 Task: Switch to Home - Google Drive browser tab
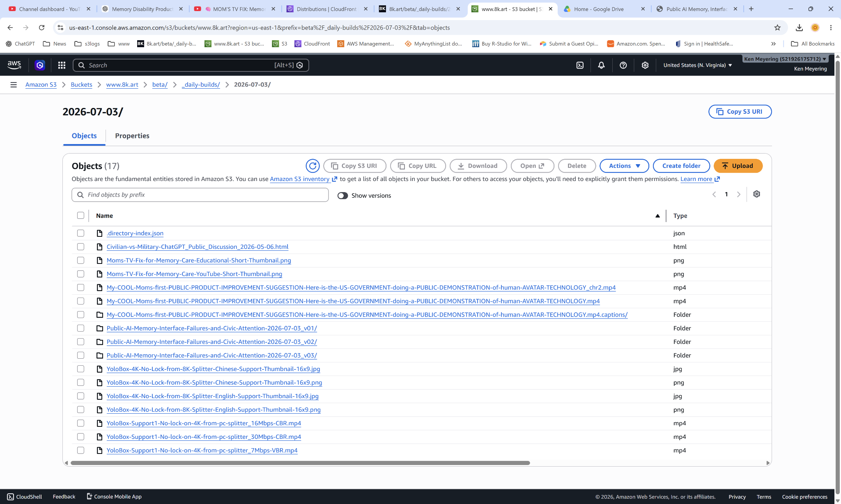tap(604, 9)
